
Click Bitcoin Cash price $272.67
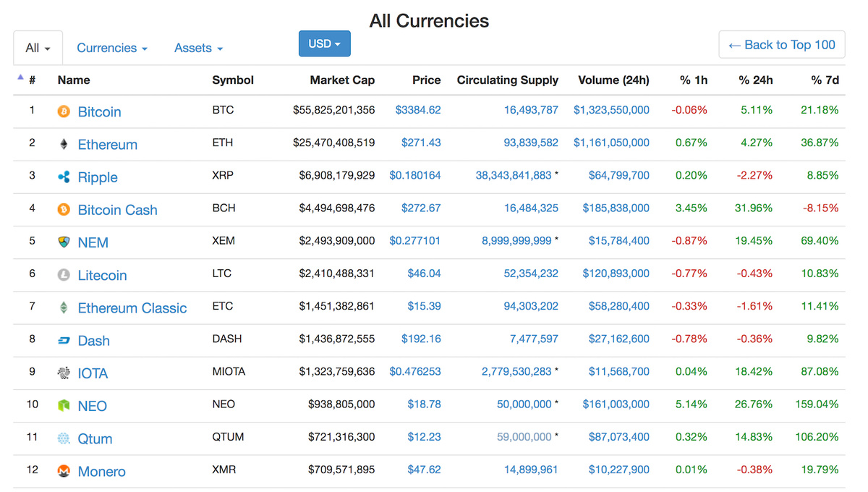[x=421, y=208]
